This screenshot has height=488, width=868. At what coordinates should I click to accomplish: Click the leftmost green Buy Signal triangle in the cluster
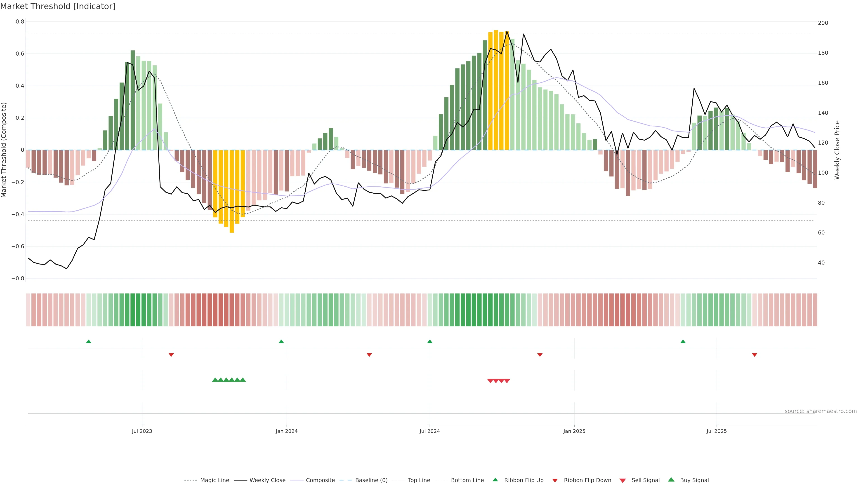215,380
